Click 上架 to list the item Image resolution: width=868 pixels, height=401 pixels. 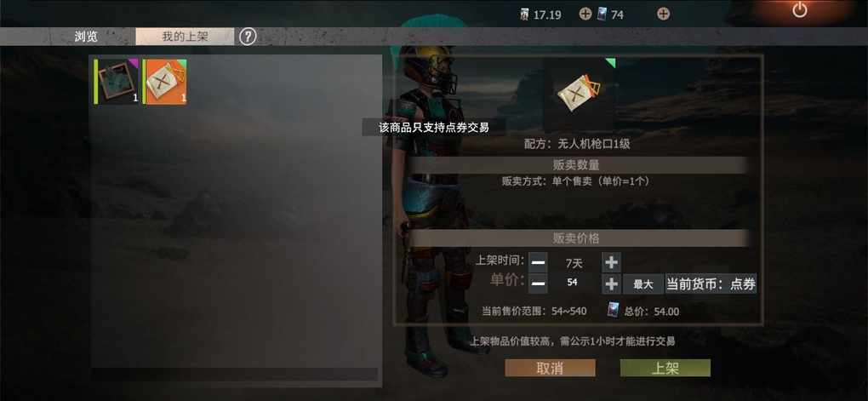tap(665, 369)
